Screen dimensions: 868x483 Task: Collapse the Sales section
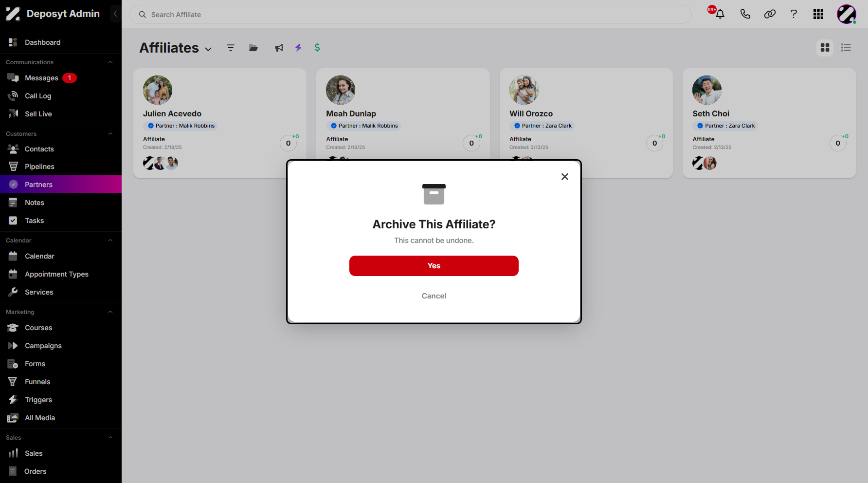click(x=110, y=438)
